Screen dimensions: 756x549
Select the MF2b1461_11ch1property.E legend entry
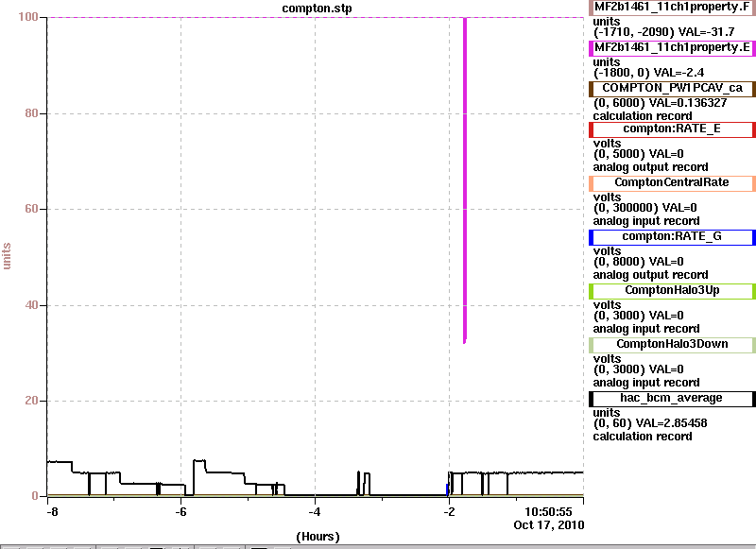[672, 47]
